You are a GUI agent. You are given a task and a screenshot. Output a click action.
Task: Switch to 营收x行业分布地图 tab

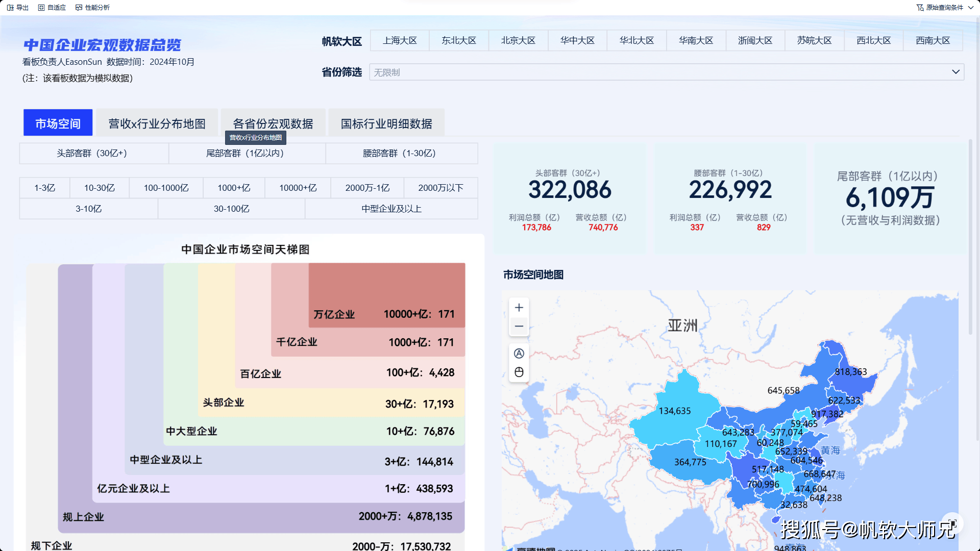[157, 122]
